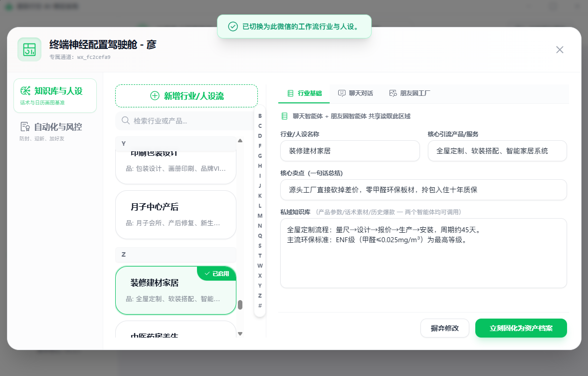Click the 核心引流产品/服务 field
The width and height of the screenshot is (588, 376).
pos(497,151)
